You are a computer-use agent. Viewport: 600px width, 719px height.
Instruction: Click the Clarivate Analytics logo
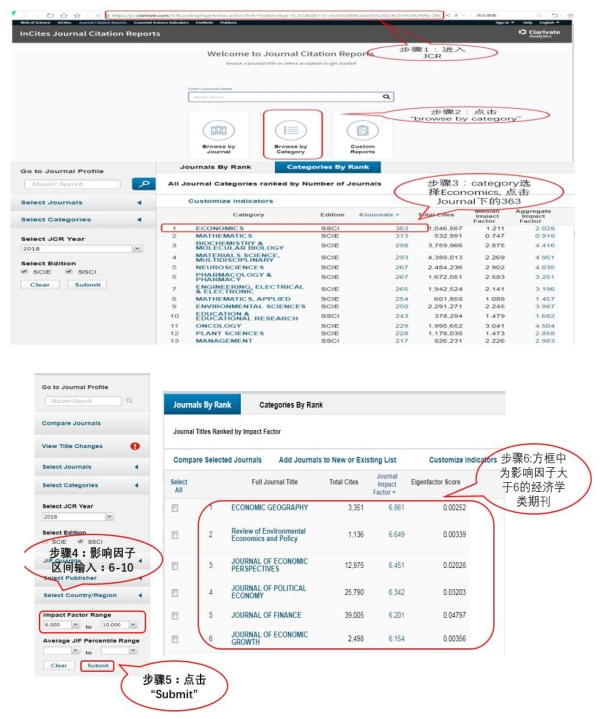click(x=539, y=33)
